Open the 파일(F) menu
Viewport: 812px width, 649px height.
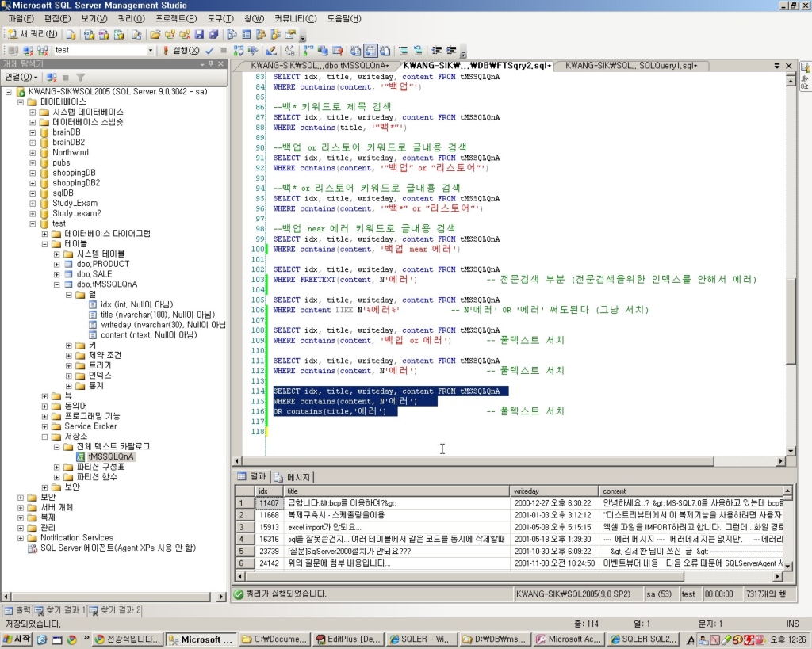(21, 19)
